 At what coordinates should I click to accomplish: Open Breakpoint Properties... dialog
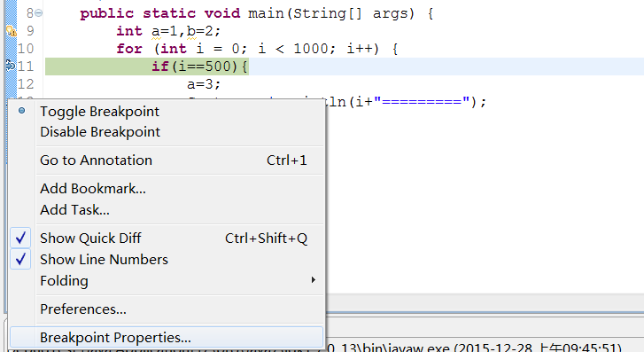[x=167, y=337]
